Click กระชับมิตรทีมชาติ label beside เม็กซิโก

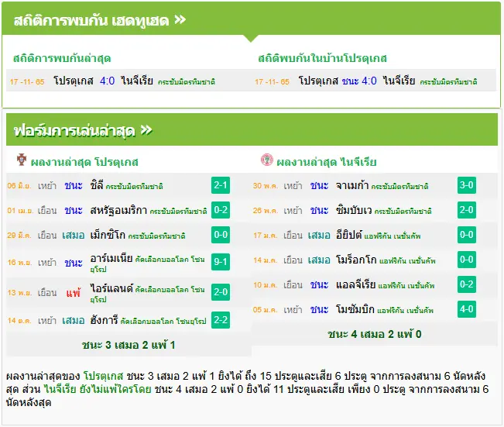(x=156, y=236)
